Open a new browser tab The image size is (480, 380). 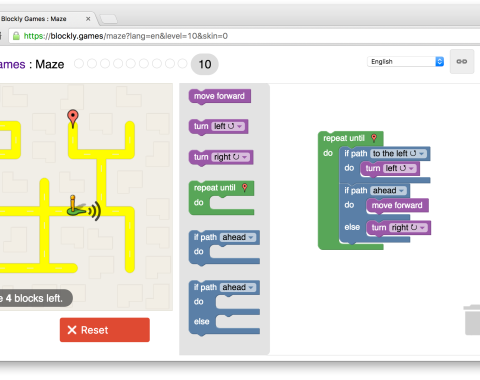point(109,19)
